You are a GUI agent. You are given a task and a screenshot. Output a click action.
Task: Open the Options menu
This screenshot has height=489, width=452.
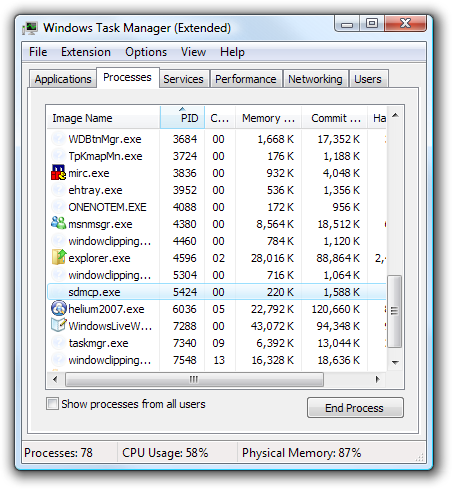[146, 52]
